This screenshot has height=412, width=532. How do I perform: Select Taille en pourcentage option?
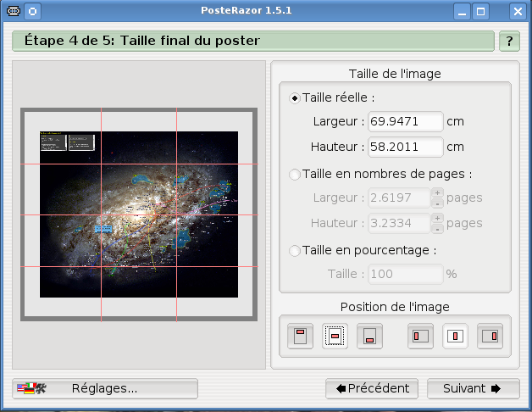295,251
